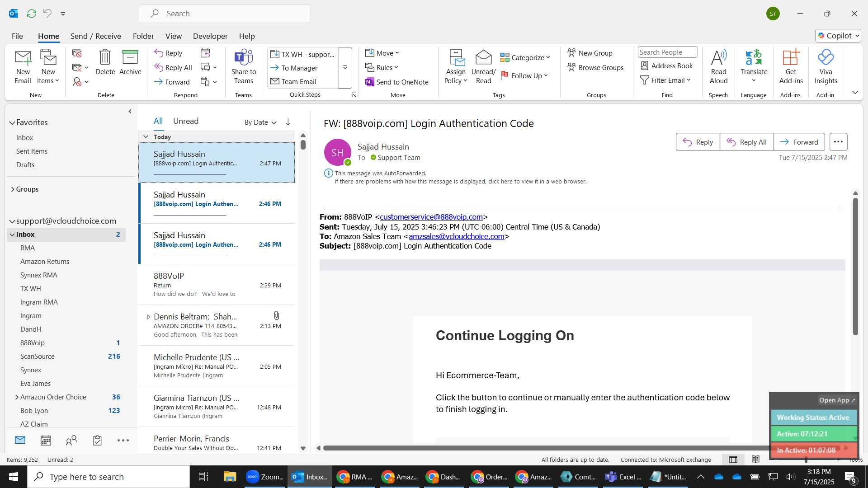
Task: Collapse the Favorites section
Action: click(12, 122)
